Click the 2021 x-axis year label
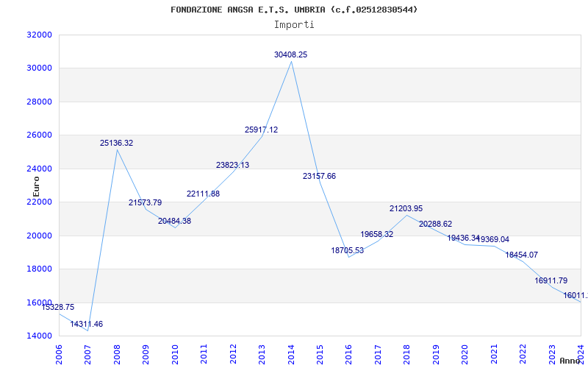Image resolution: width=588 pixels, height=368 pixels. 494,355
